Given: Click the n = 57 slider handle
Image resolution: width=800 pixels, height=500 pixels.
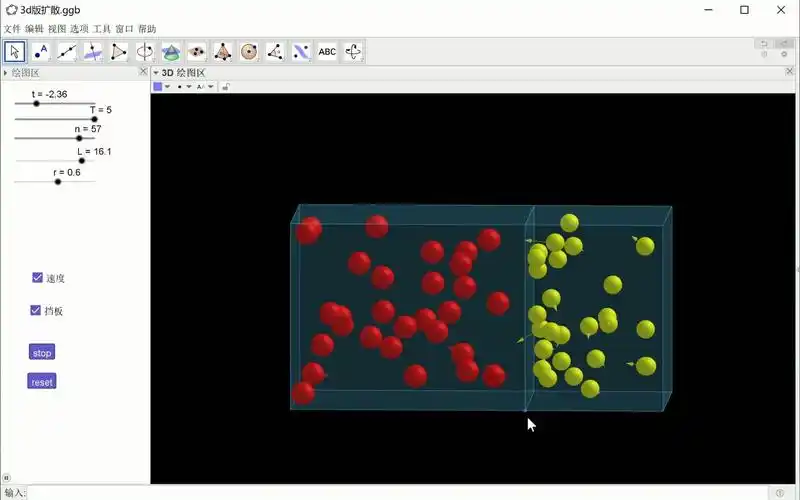Looking at the screenshot, I should [79, 138].
